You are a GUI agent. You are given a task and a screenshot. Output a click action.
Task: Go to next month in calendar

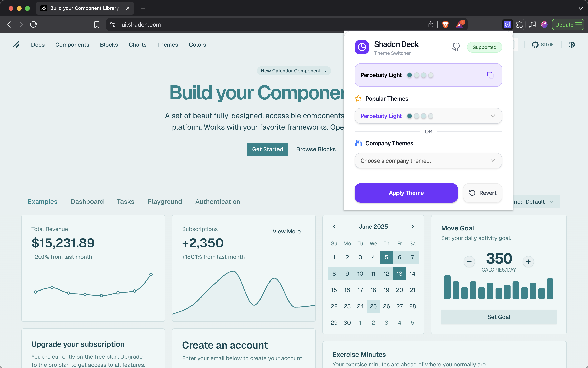point(413,227)
